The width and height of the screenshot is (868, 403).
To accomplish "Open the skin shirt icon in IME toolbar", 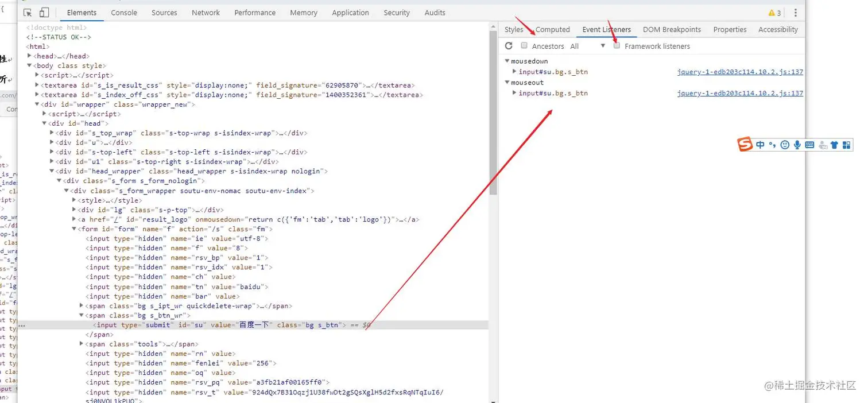I will pos(834,145).
